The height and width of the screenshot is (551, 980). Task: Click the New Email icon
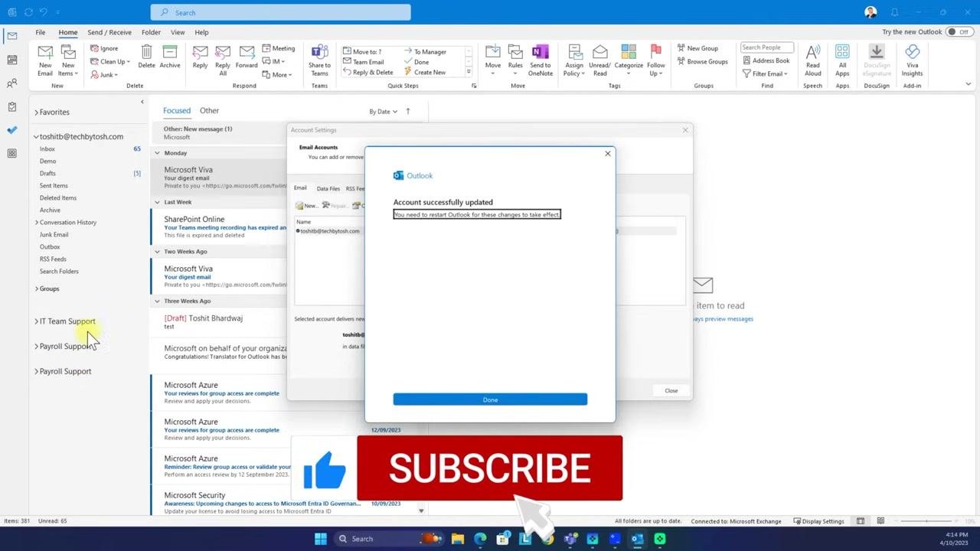click(45, 60)
